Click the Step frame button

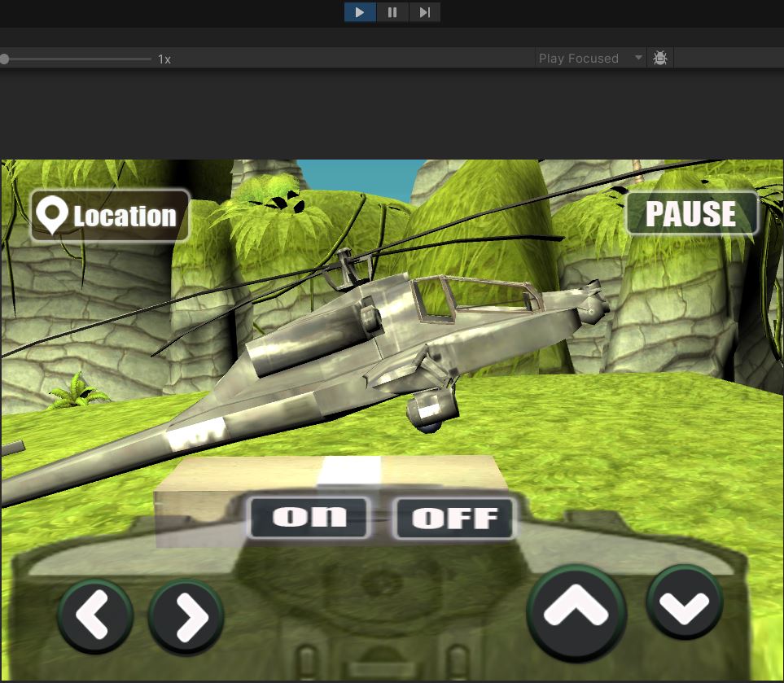424,12
